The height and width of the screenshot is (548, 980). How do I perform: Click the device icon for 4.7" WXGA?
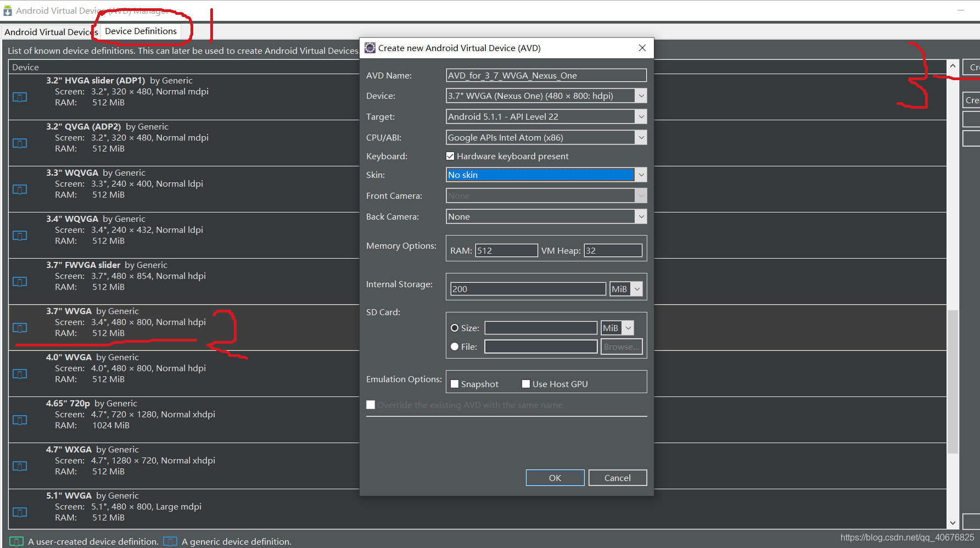[x=20, y=466]
